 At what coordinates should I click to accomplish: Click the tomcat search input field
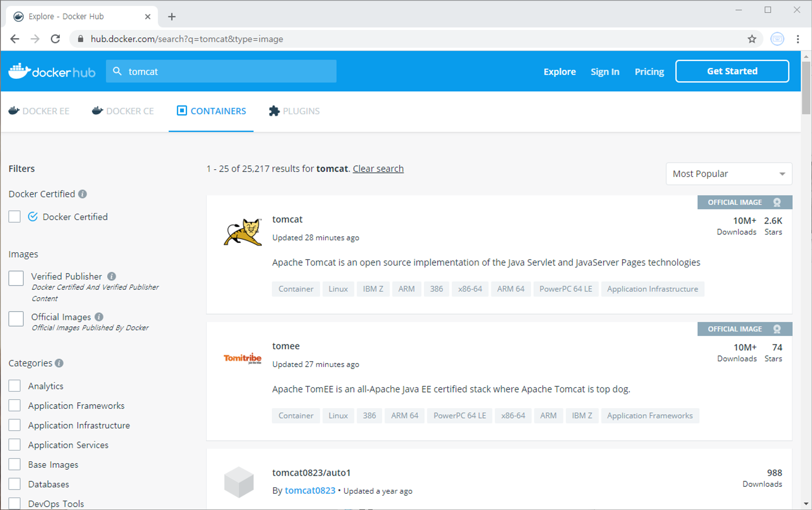click(221, 71)
